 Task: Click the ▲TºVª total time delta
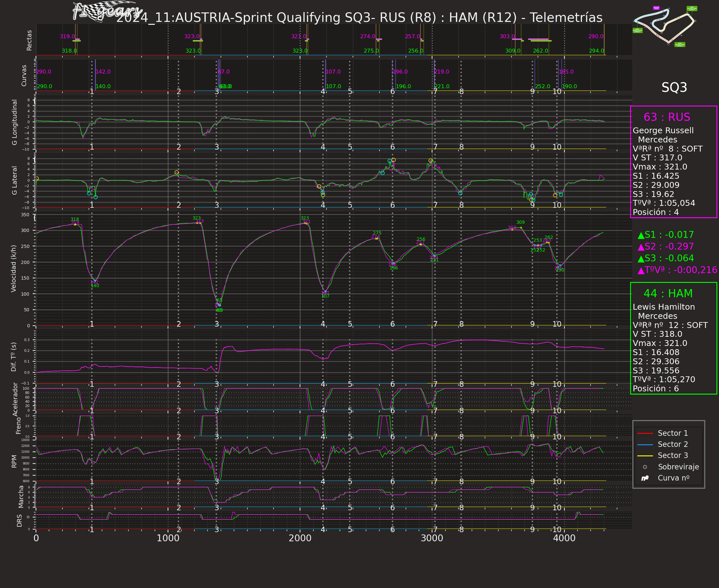(677, 270)
